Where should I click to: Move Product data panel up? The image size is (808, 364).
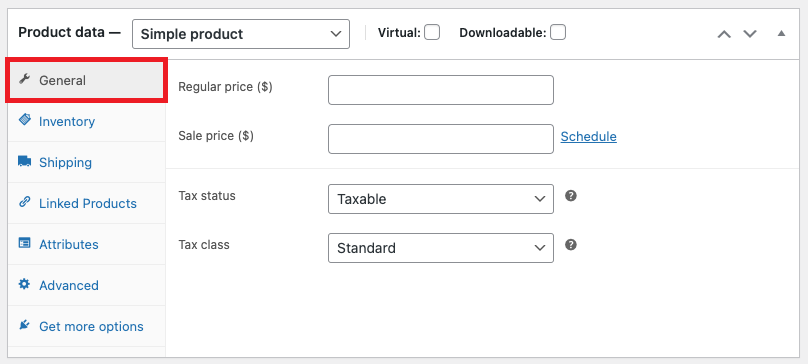[724, 34]
